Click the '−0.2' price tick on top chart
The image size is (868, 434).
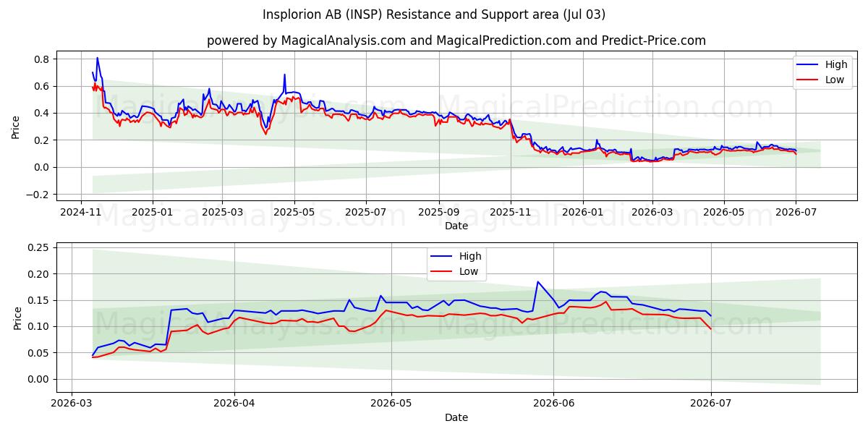[x=38, y=195]
